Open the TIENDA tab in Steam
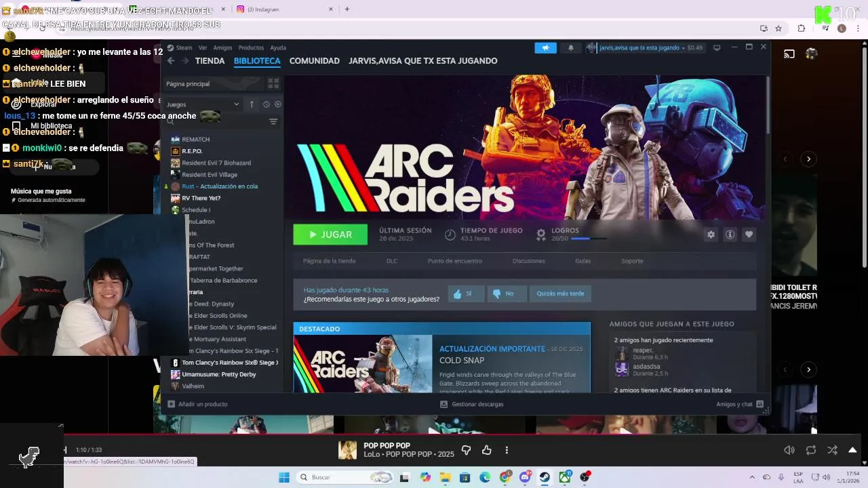Screen dimensions: 868x488 pyautogui.click(x=210, y=60)
